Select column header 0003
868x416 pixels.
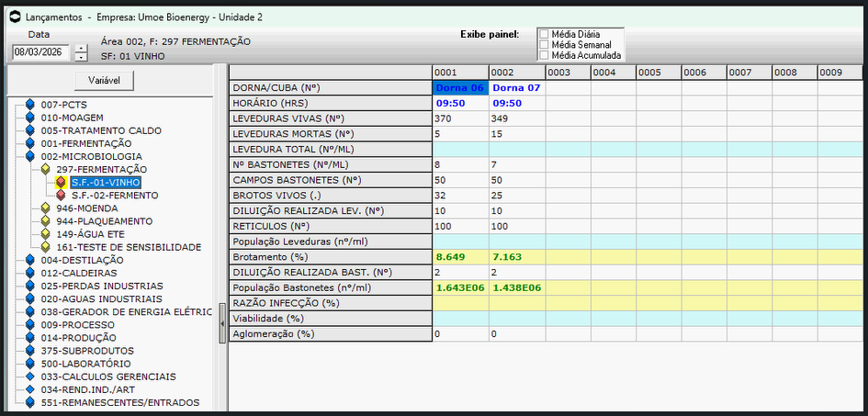(569, 73)
